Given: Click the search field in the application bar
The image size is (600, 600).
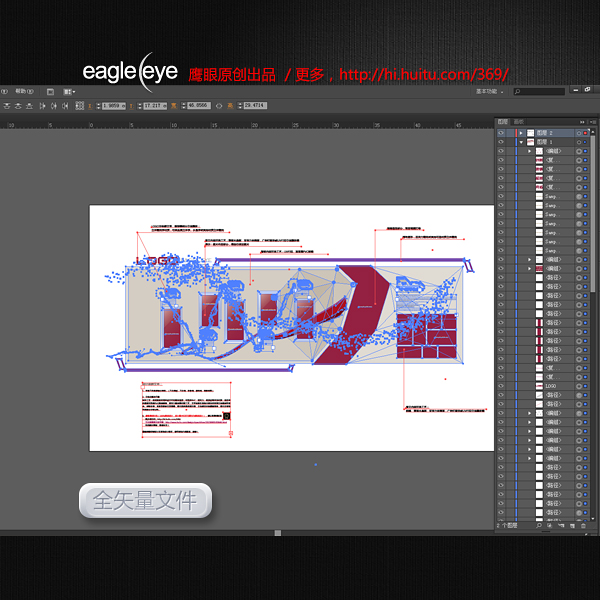Looking at the screenshot, I should point(539,91).
